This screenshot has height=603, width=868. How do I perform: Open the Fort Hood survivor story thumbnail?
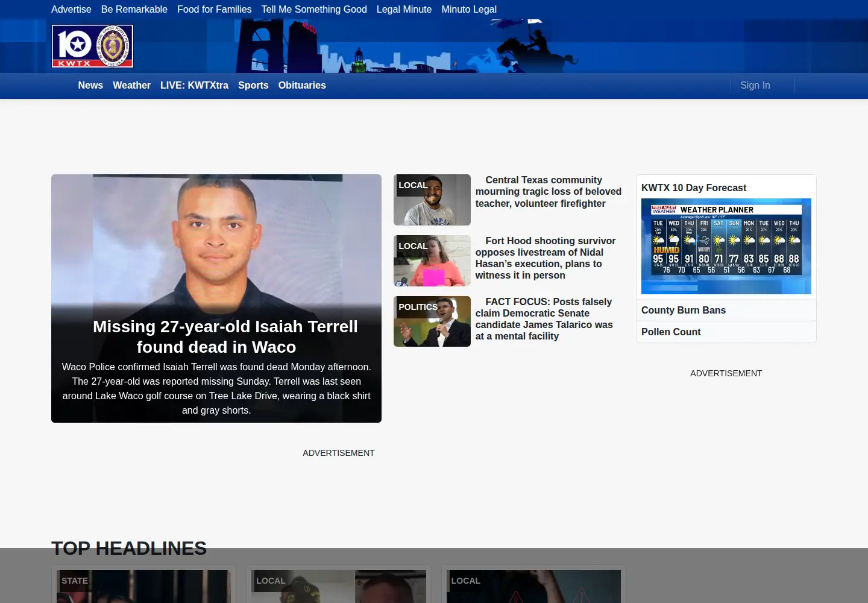[x=432, y=260]
